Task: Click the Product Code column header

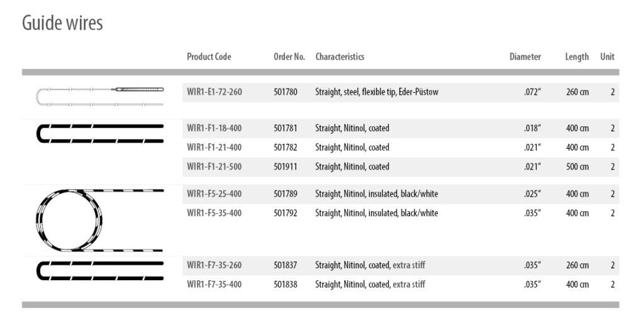Action: tap(209, 57)
